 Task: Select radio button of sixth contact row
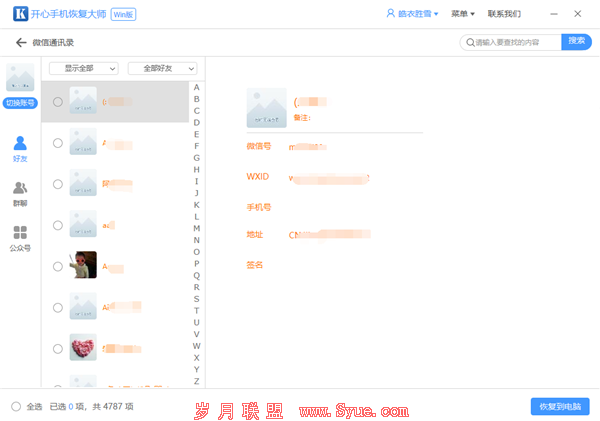(x=58, y=308)
